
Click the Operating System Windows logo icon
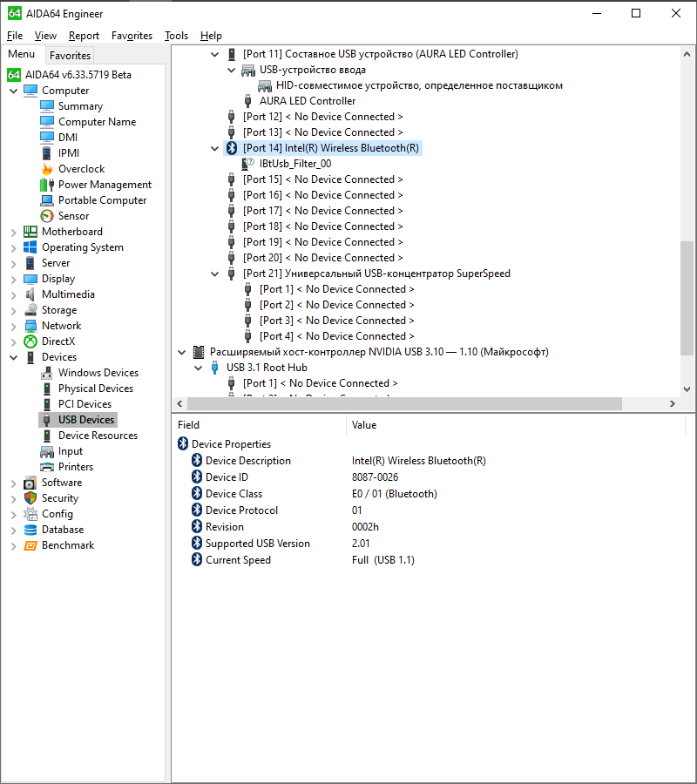tap(30, 247)
